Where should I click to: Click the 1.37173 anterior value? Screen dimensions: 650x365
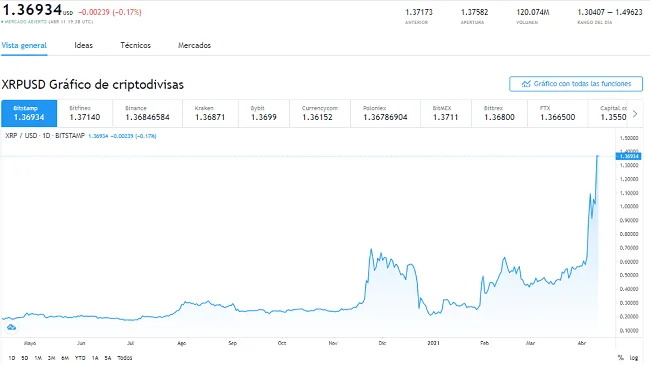pyautogui.click(x=419, y=12)
